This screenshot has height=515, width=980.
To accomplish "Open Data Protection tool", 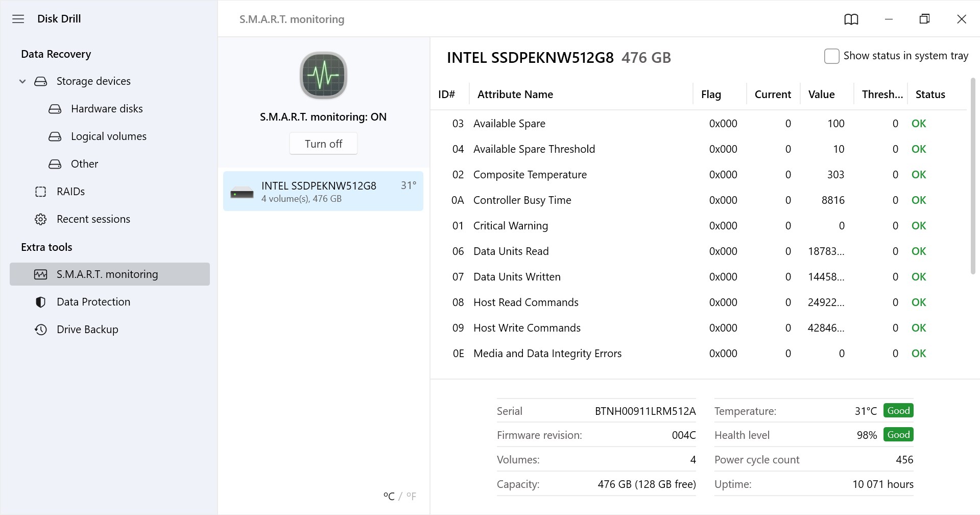I will (x=110, y=302).
